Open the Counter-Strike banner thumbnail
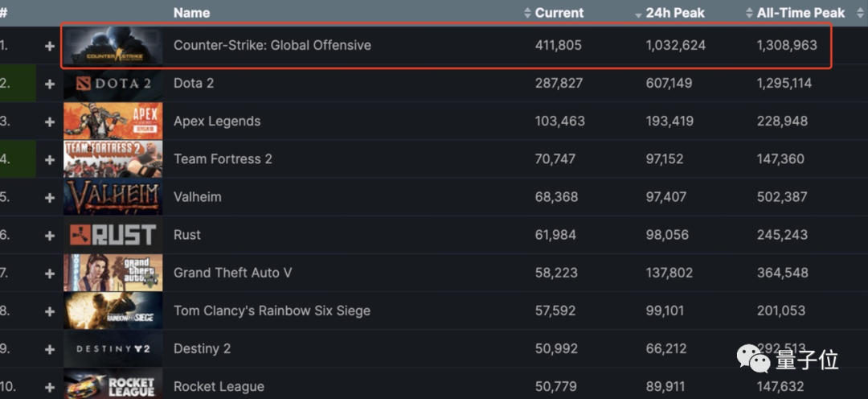 coord(113,45)
